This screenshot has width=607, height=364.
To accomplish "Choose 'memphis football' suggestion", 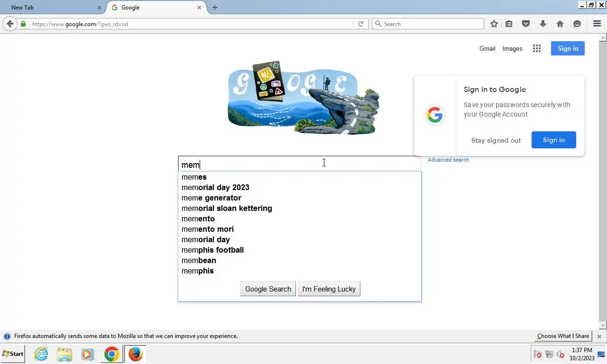I will (x=299, y=250).
